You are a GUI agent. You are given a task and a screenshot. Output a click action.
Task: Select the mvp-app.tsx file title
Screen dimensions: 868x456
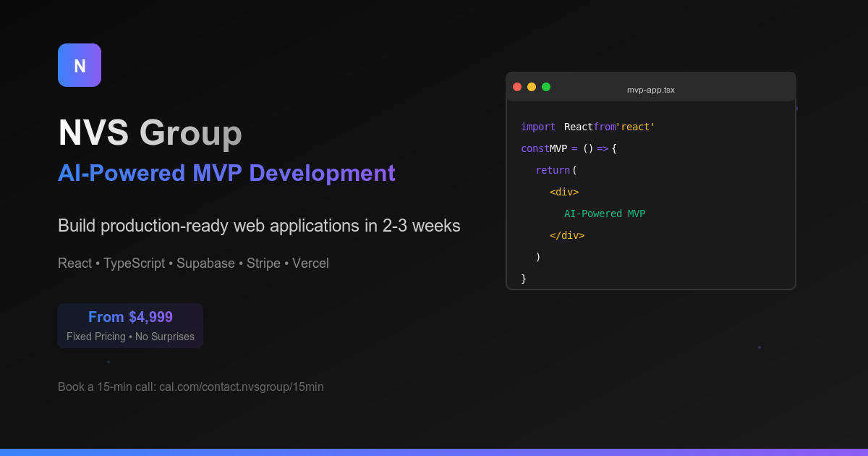(651, 90)
